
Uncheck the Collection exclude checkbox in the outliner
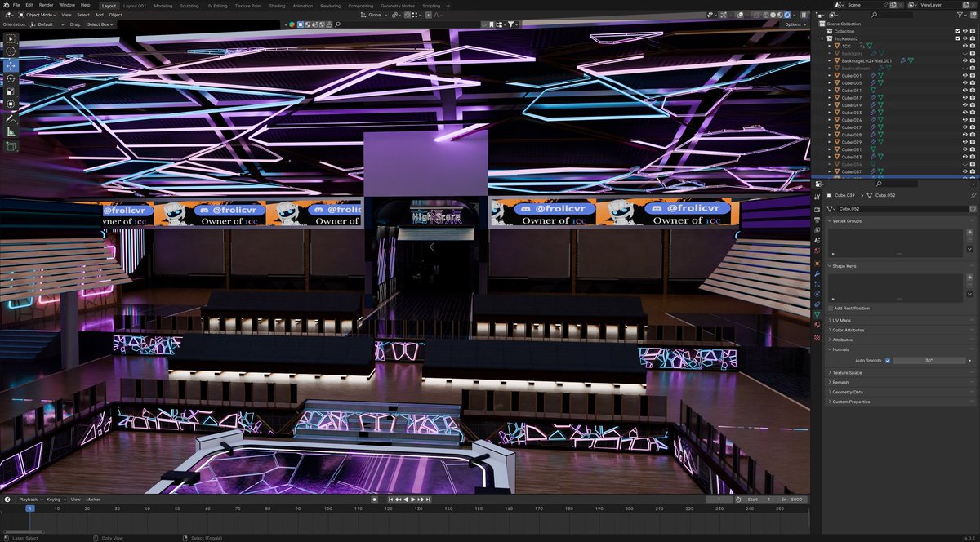[958, 31]
